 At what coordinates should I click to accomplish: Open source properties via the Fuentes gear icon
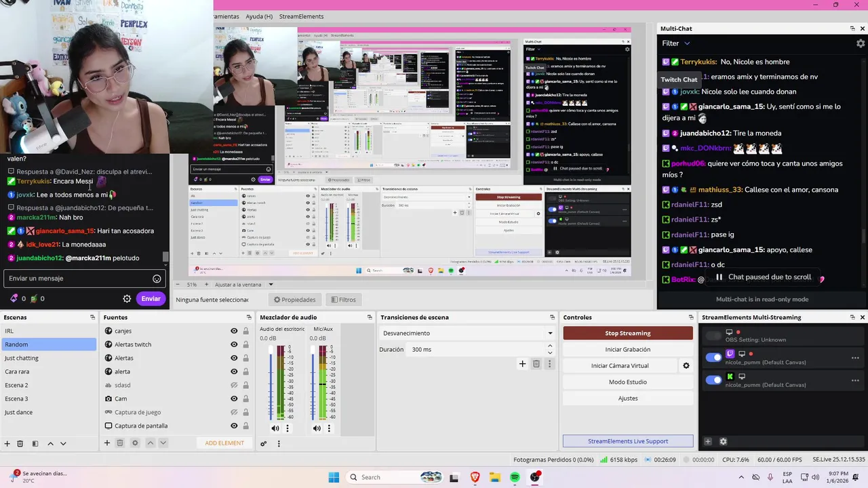tap(135, 443)
